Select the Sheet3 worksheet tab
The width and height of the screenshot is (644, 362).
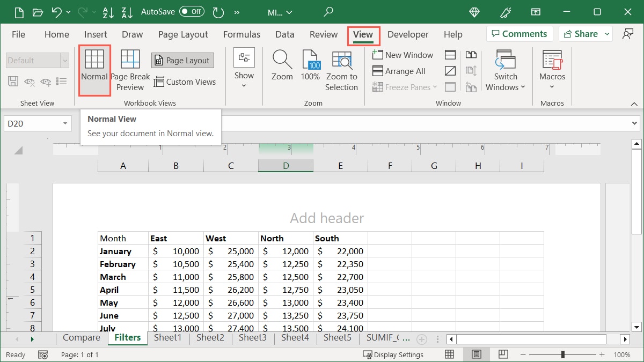252,337
